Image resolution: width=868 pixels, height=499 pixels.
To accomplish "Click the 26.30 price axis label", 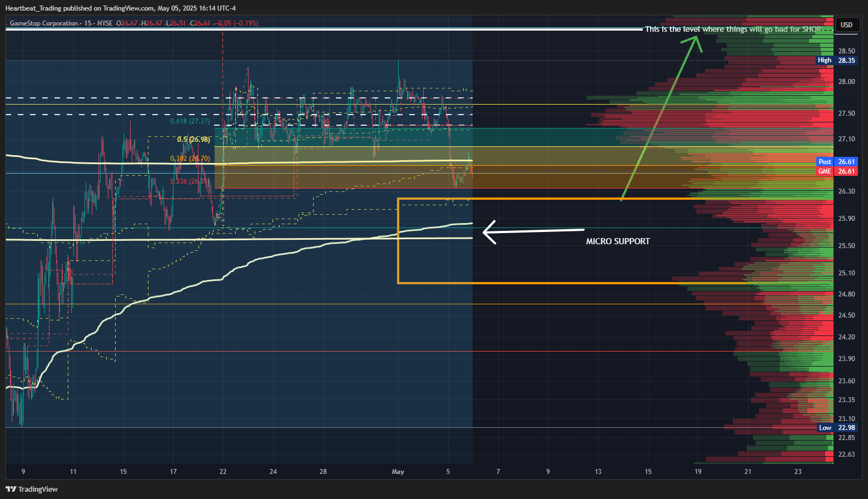I will click(x=846, y=191).
